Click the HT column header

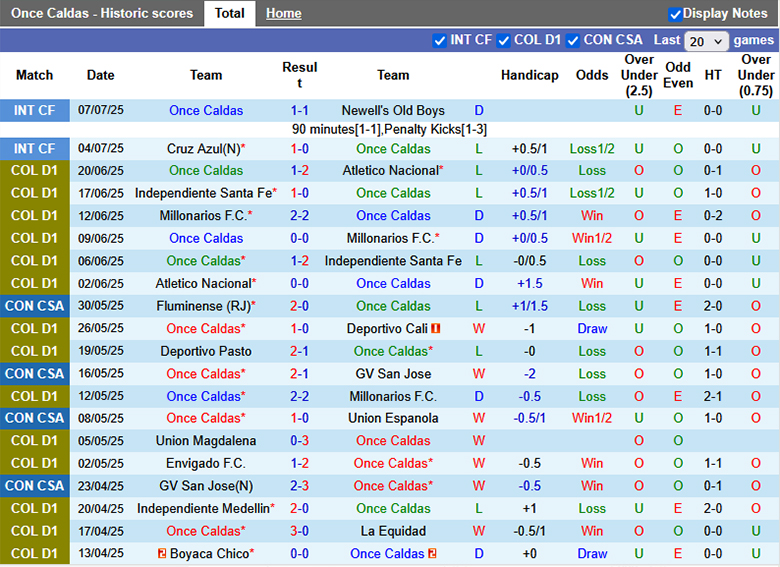(712, 75)
